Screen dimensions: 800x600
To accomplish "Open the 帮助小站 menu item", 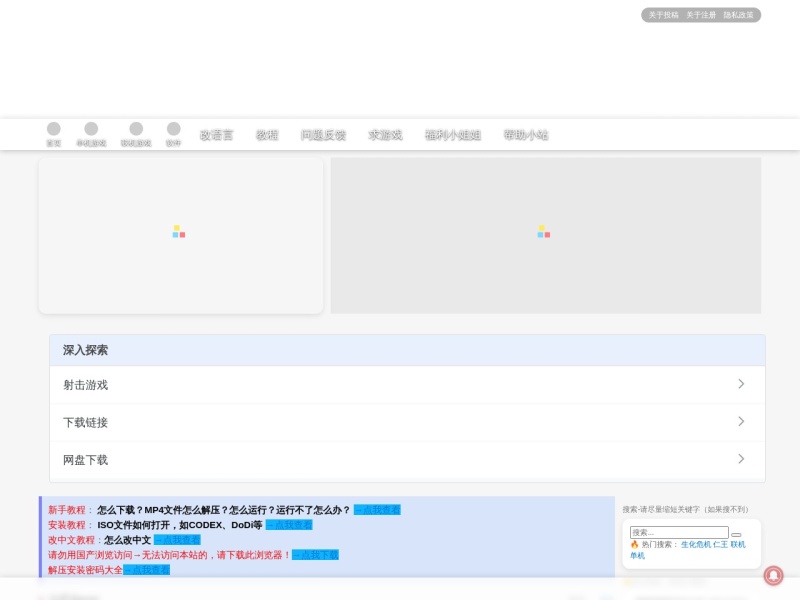I will (x=526, y=135).
